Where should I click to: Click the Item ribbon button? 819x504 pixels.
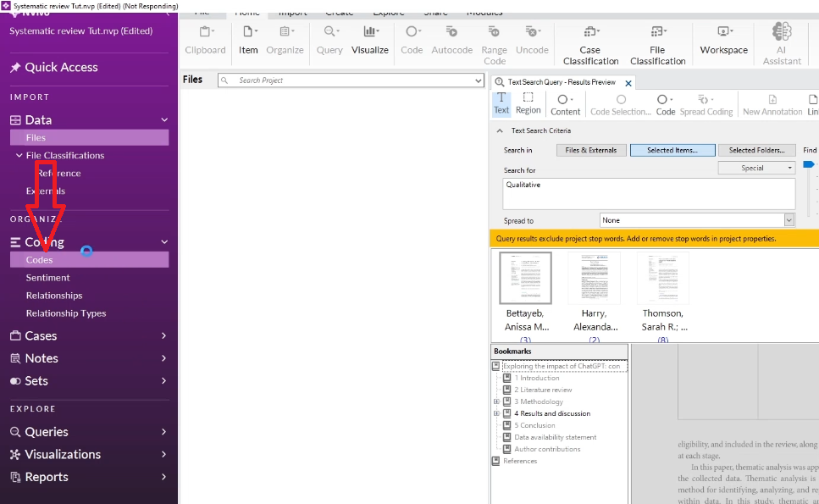click(x=248, y=40)
